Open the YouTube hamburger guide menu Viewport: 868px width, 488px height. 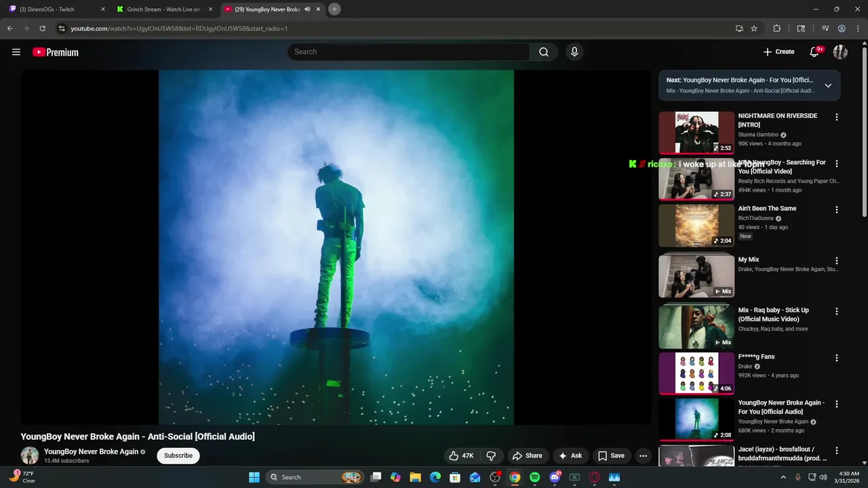[16, 52]
